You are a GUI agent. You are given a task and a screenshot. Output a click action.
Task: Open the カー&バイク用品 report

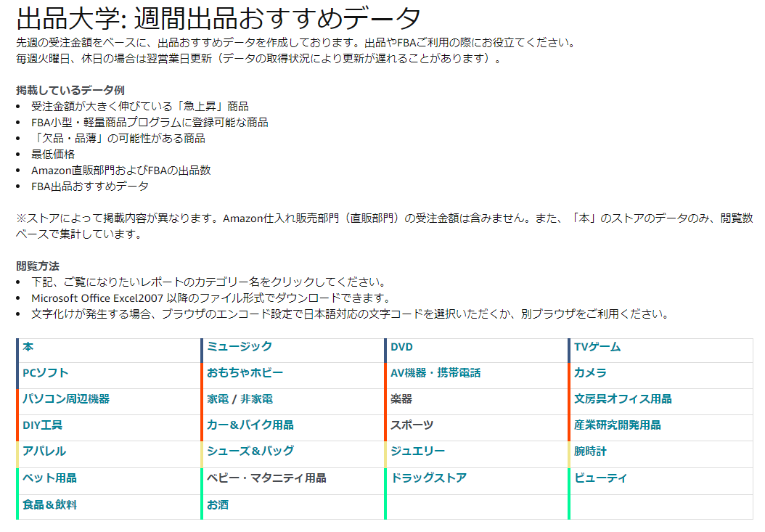250,425
